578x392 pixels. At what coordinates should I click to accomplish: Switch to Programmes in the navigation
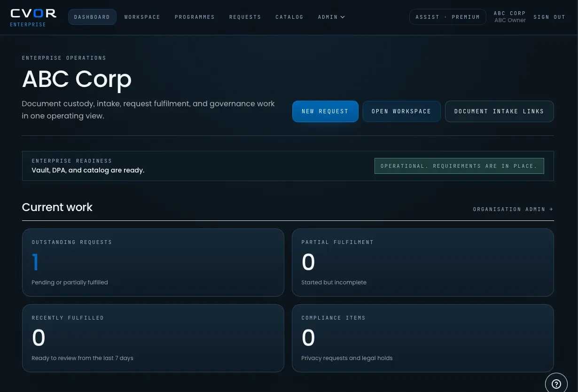click(195, 17)
